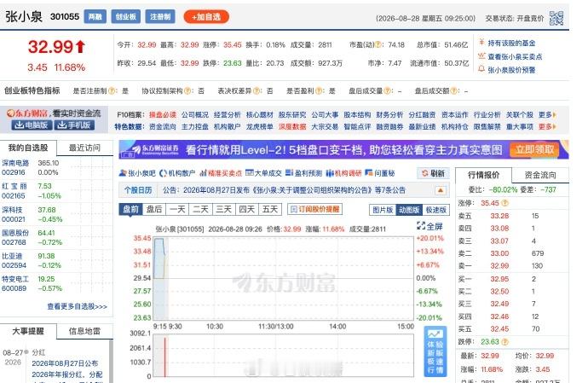Screen dimensions: 588x383
Task: Switch chart to 极速版
Action: (436, 210)
